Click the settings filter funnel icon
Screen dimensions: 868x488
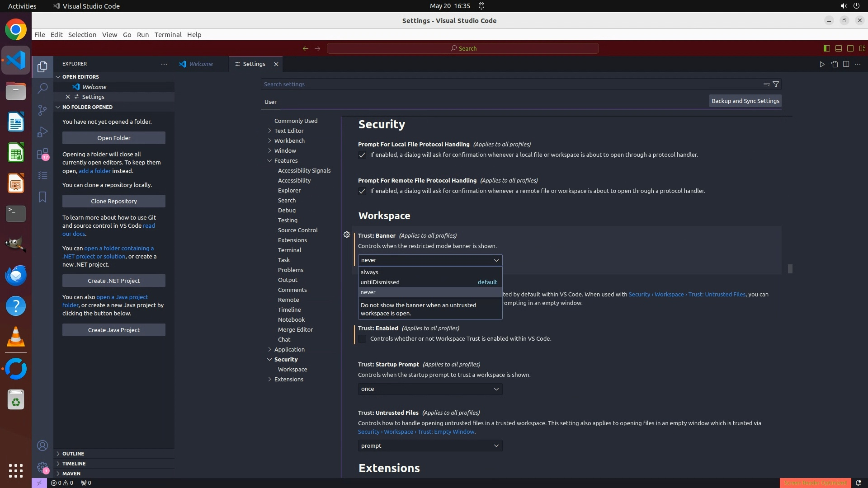[776, 84]
